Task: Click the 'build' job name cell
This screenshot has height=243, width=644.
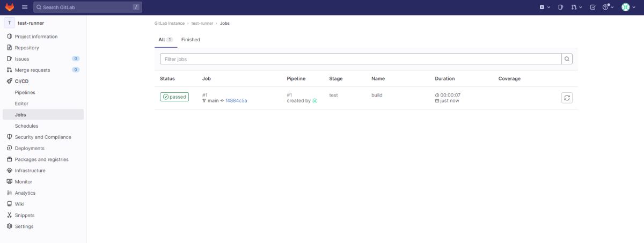Action: point(377,95)
